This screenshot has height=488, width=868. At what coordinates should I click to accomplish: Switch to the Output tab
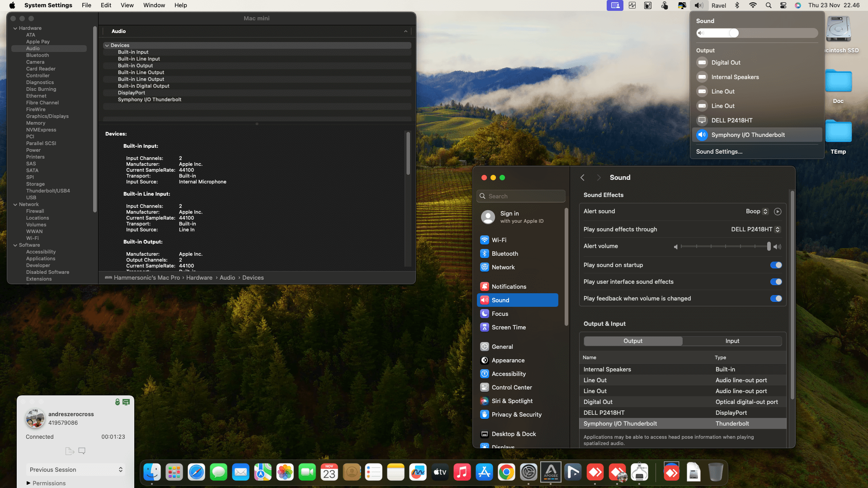pyautogui.click(x=633, y=341)
